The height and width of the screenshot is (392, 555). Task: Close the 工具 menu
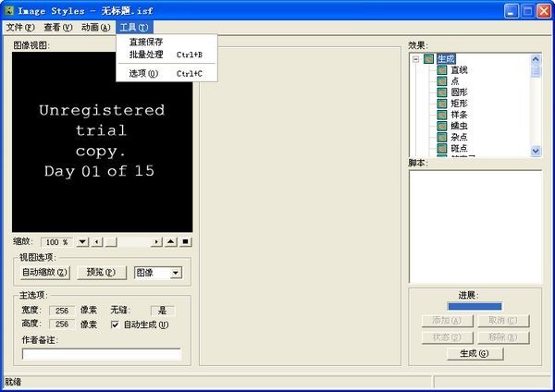tap(134, 27)
